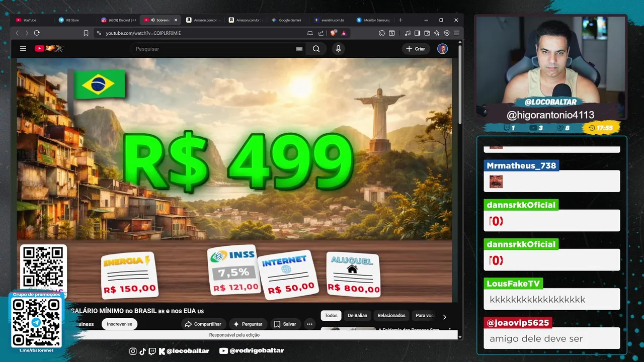This screenshot has width=644, height=362.
Task: Select the Todos filter chip
Action: pos(331,316)
